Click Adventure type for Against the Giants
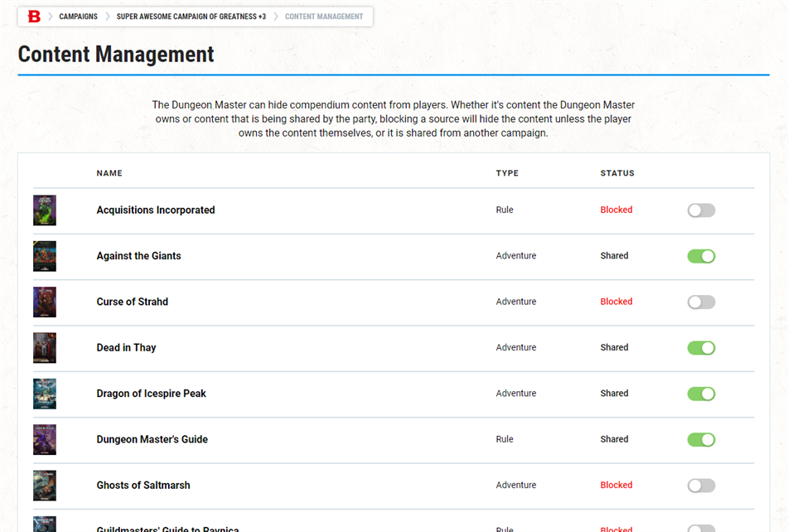This screenshot has height=532, width=788. click(516, 256)
